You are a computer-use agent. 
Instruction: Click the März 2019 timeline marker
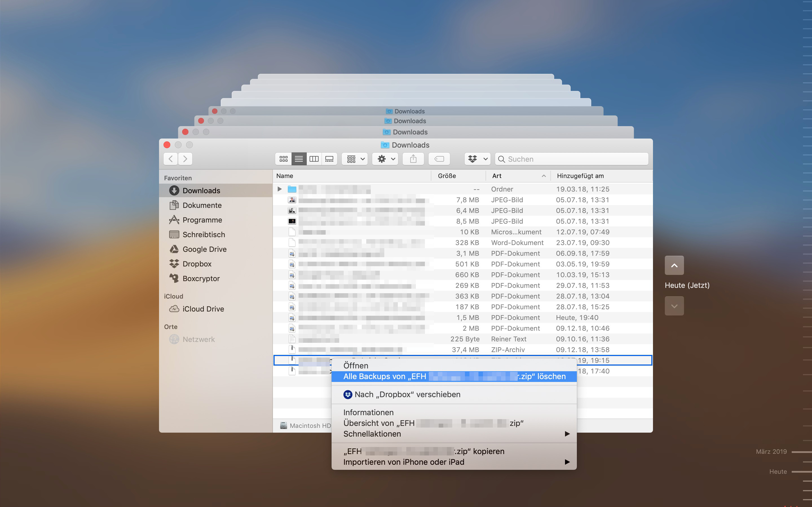point(771,452)
